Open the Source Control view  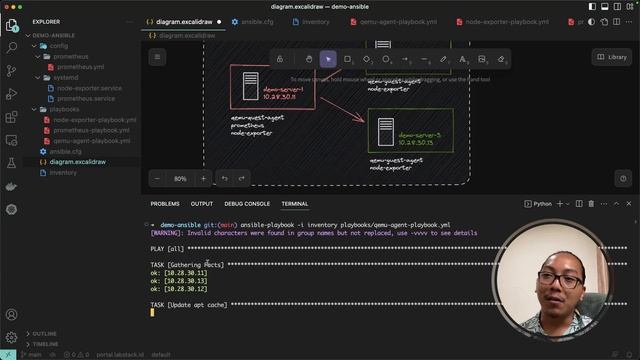click(x=11, y=71)
